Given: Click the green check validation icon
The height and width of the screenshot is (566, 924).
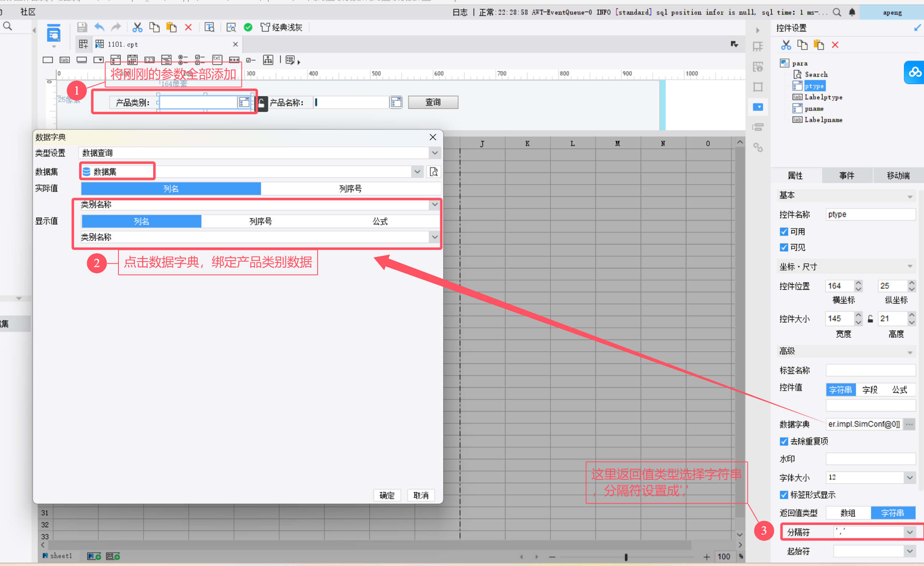Looking at the screenshot, I should click(248, 28).
